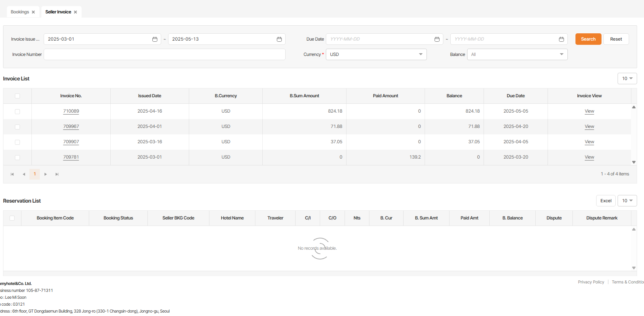Open calendar for Due Date end field
Viewport: 644px width, 316px height.
pyautogui.click(x=561, y=39)
